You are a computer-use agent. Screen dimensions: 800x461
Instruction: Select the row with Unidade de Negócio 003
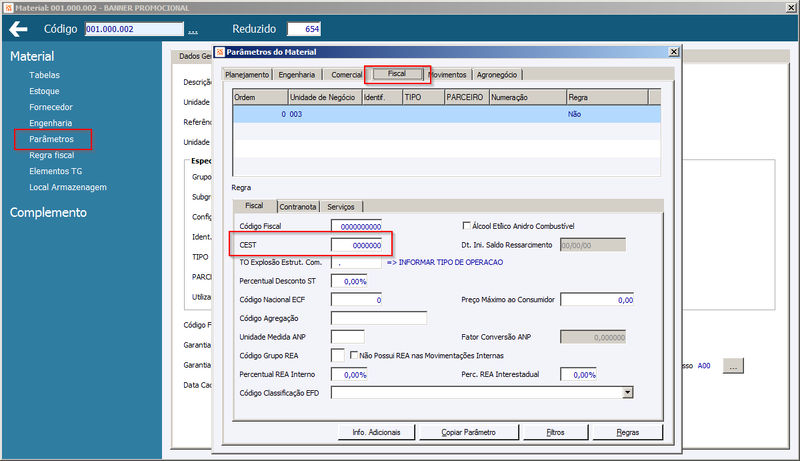pos(446,114)
